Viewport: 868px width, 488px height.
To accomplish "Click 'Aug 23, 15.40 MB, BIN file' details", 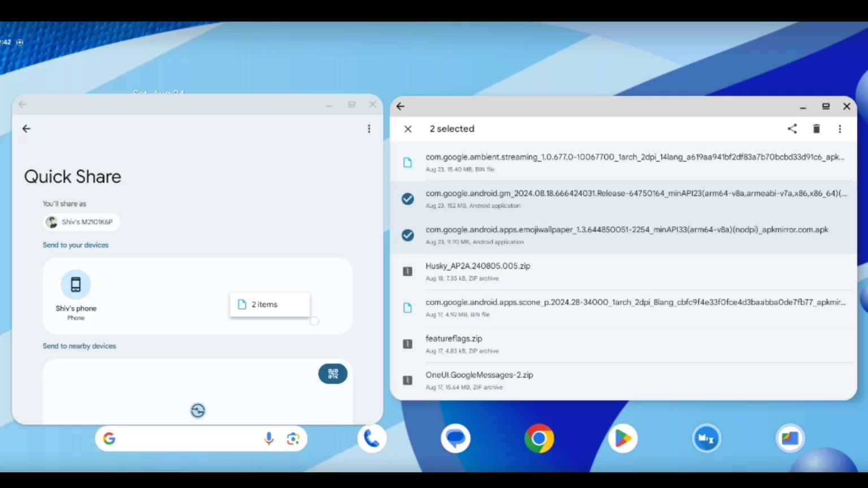I will [x=460, y=169].
